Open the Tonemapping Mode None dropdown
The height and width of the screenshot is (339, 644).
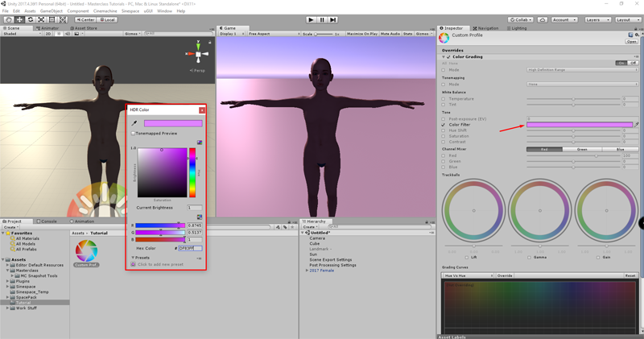[582, 85]
